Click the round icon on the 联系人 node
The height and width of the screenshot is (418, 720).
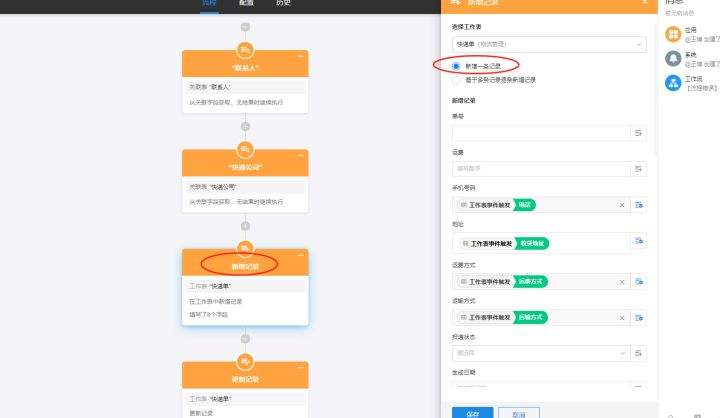[x=245, y=50]
